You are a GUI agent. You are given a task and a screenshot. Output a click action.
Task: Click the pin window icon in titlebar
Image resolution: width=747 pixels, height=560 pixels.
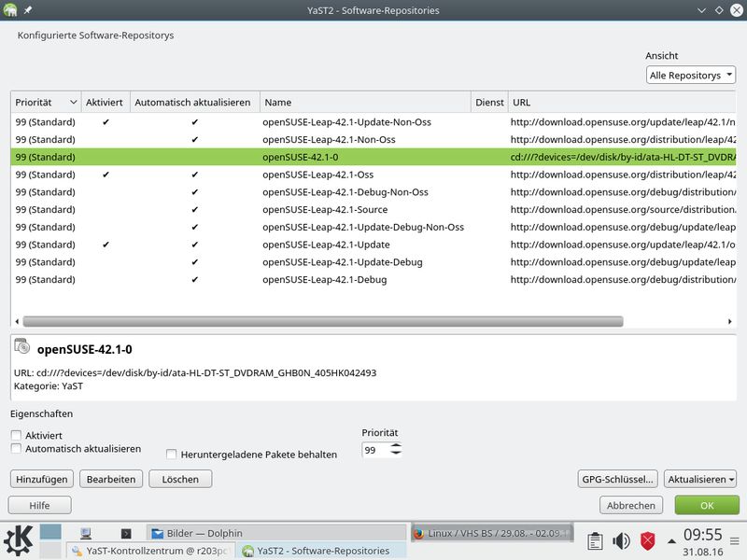28,10
